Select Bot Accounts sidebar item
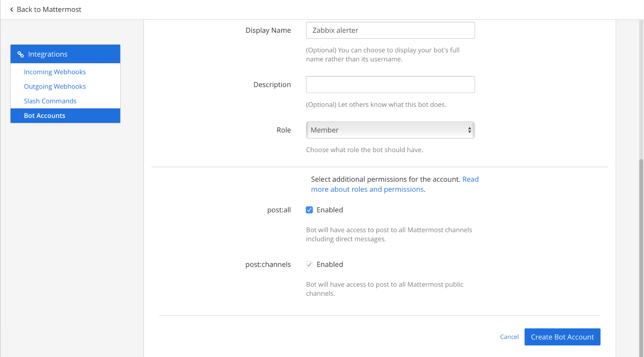Viewport: 644px width, 357px height. coord(44,116)
